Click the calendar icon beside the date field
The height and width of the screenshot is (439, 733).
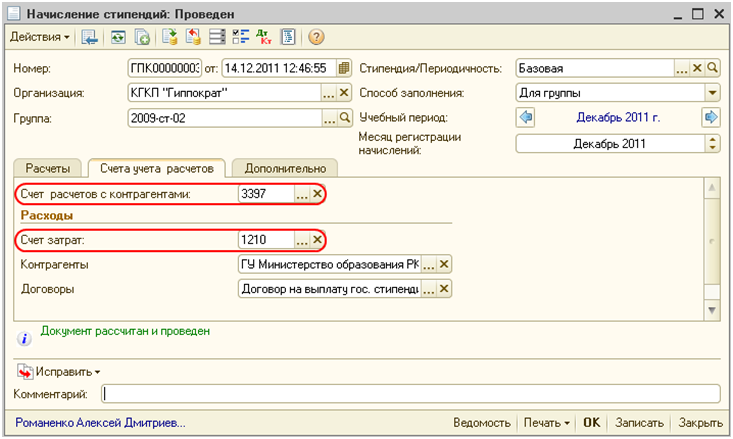[x=344, y=69]
